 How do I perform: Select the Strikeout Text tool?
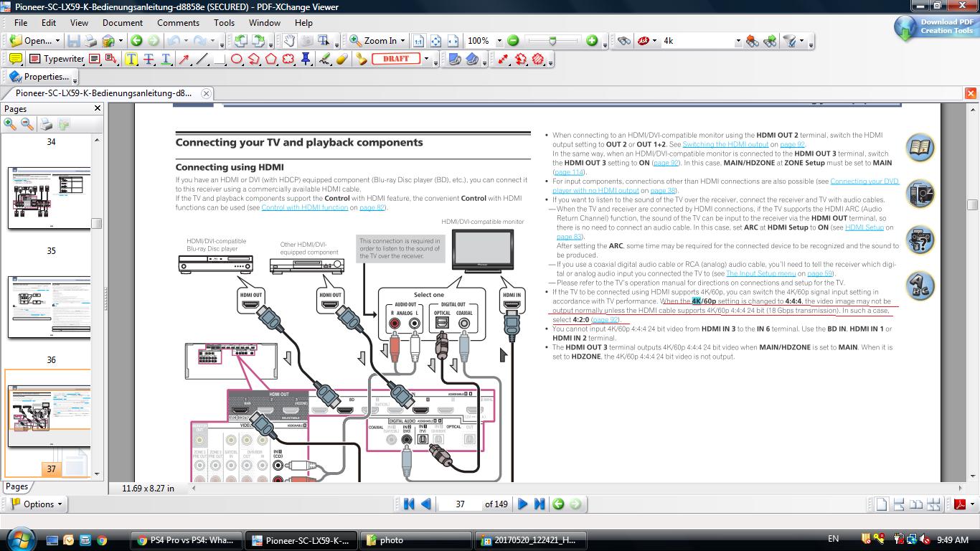point(149,59)
